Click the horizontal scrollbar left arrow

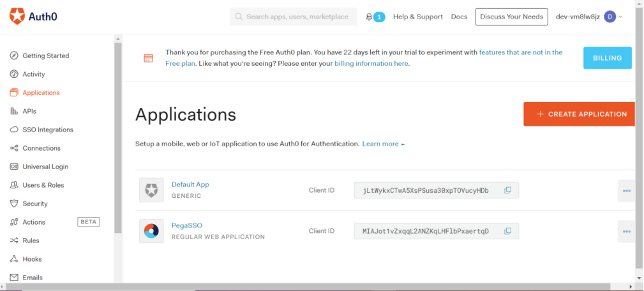(3, 287)
